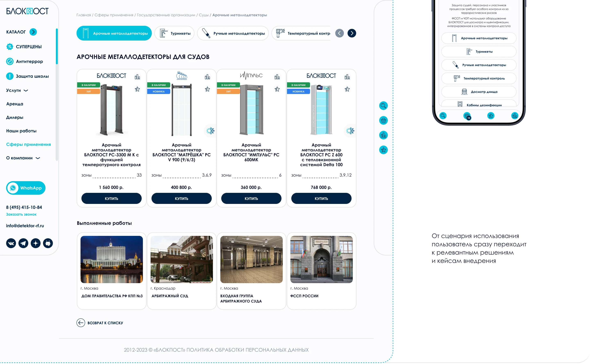
Task: Buy the ИМПУЛЬС detector for 360 000 р.
Action: [x=251, y=198]
